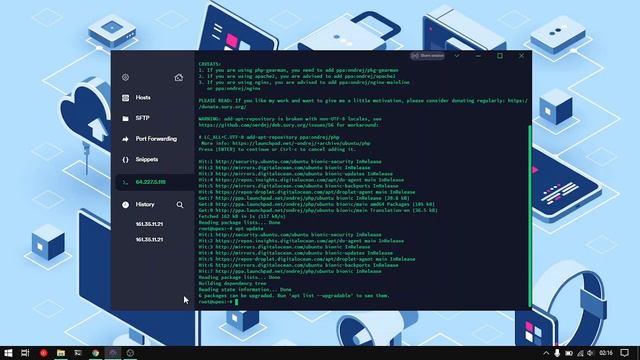Click terminal prompt icon beside 64.227.5.118
Image resolution: width=640 pixels, height=360 pixels.
point(125,182)
